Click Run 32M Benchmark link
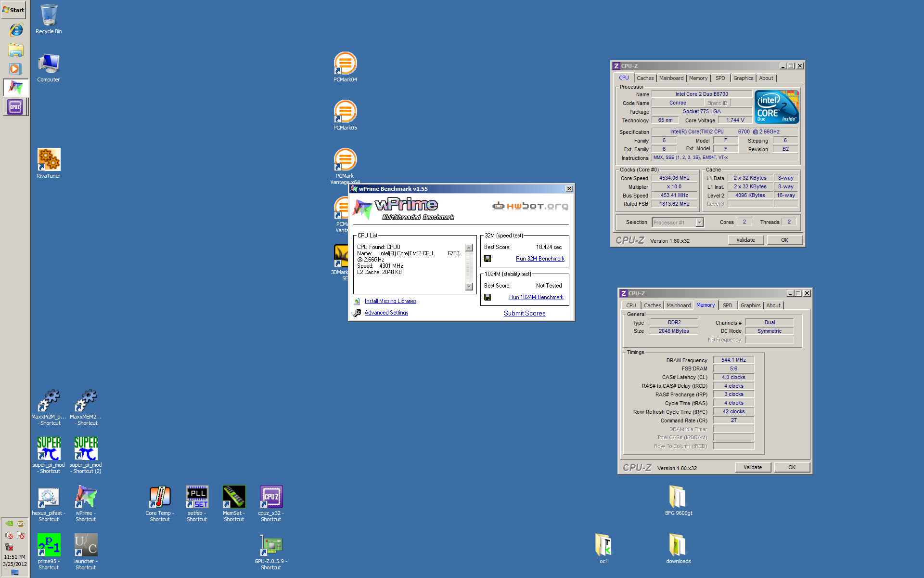This screenshot has width=924, height=578. pyautogui.click(x=540, y=259)
